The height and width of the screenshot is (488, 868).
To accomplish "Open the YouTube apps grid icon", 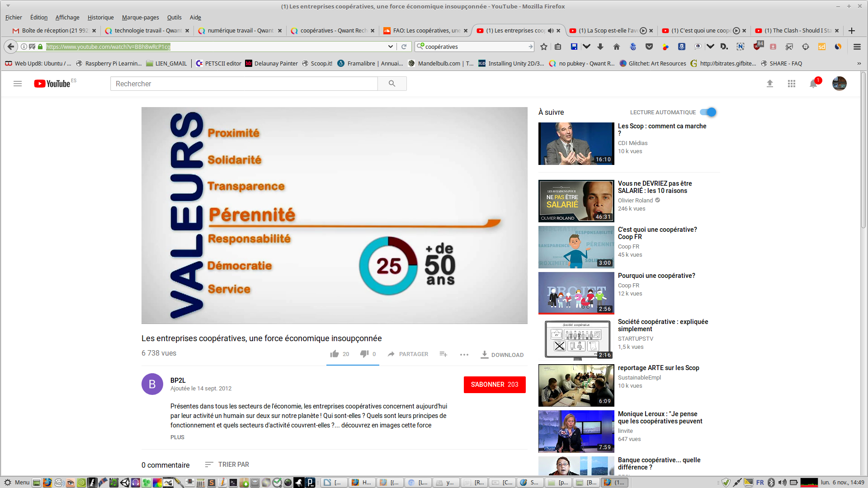I will tap(792, 84).
